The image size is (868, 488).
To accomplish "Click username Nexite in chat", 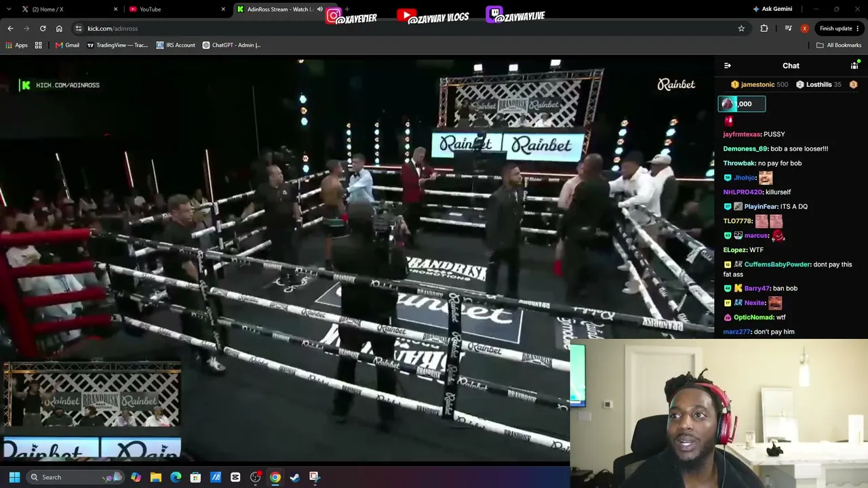I will click(x=755, y=303).
